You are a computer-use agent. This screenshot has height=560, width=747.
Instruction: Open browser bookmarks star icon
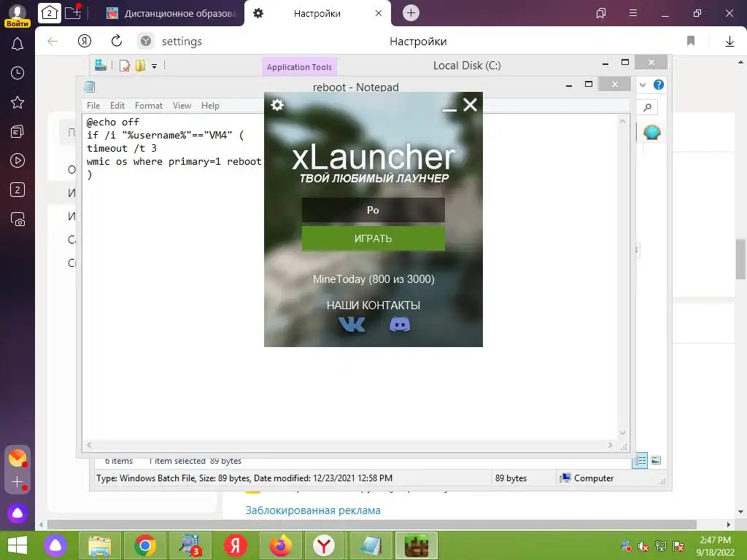click(x=18, y=102)
